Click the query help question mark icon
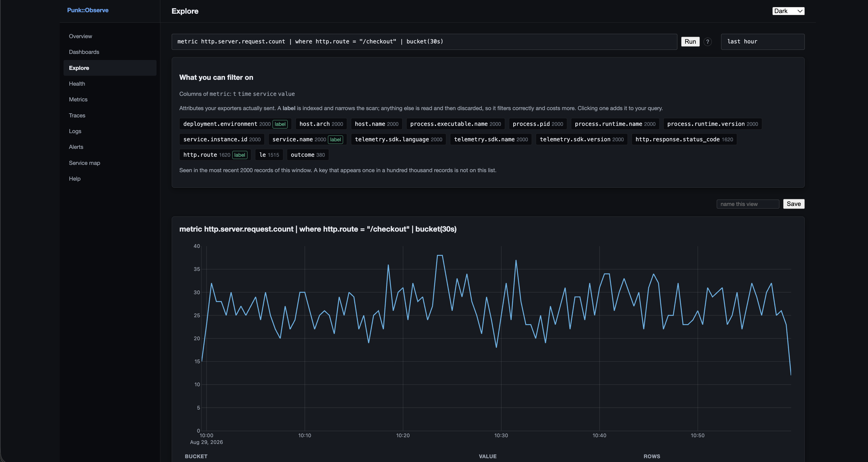 (x=708, y=42)
